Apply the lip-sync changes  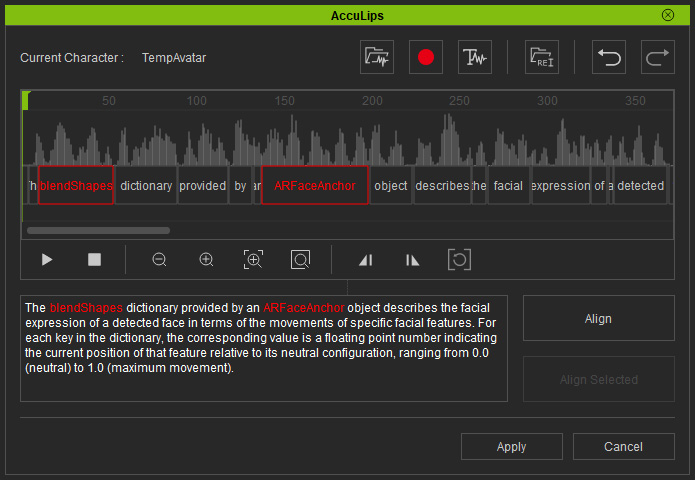pyautogui.click(x=511, y=446)
